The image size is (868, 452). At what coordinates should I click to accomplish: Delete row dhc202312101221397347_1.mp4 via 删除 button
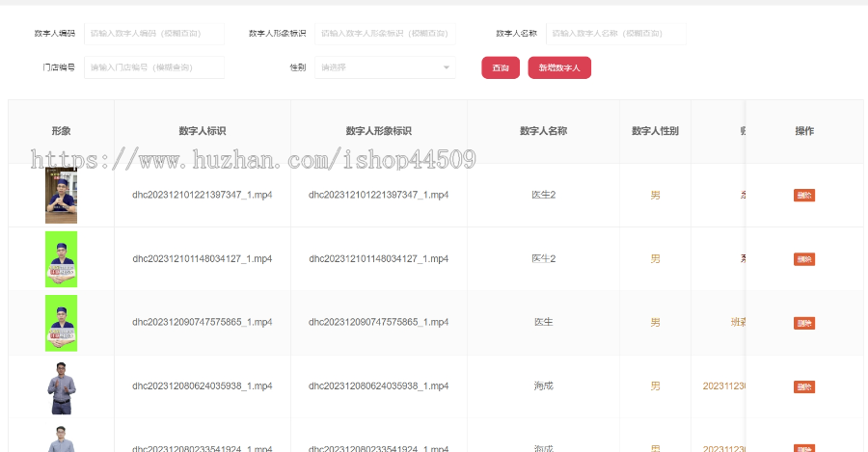pyautogui.click(x=803, y=196)
